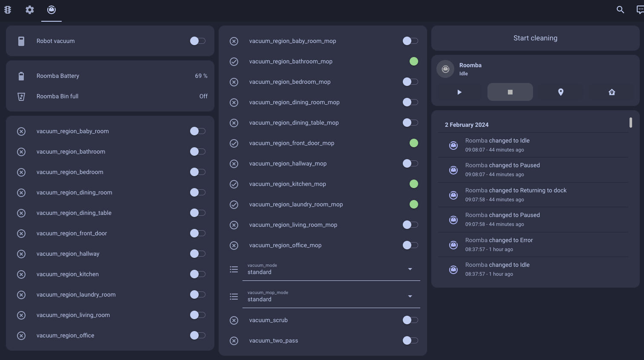
Task: Enable vacuum_two_pass switch
Action: 410,340
